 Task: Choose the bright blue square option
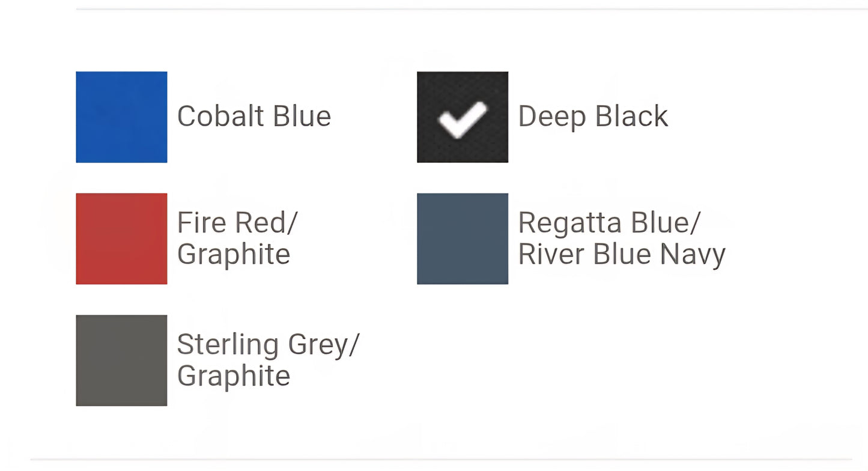pos(121,117)
